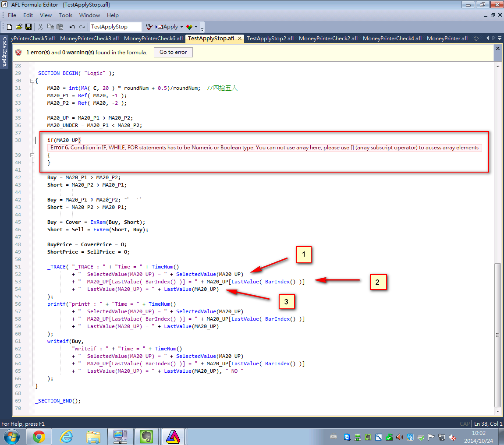Copy selected text
This screenshot has width=504, height=445.
pyautogui.click(x=50, y=27)
